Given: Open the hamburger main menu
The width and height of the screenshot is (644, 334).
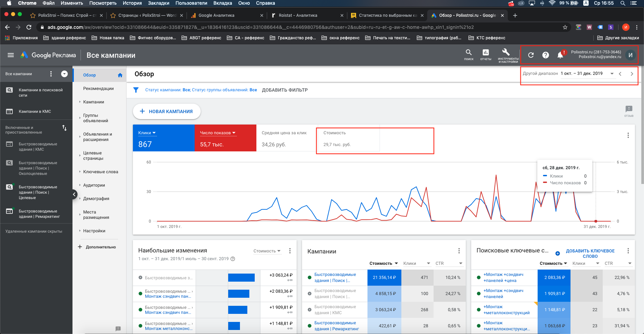Looking at the screenshot, I should 11,55.
